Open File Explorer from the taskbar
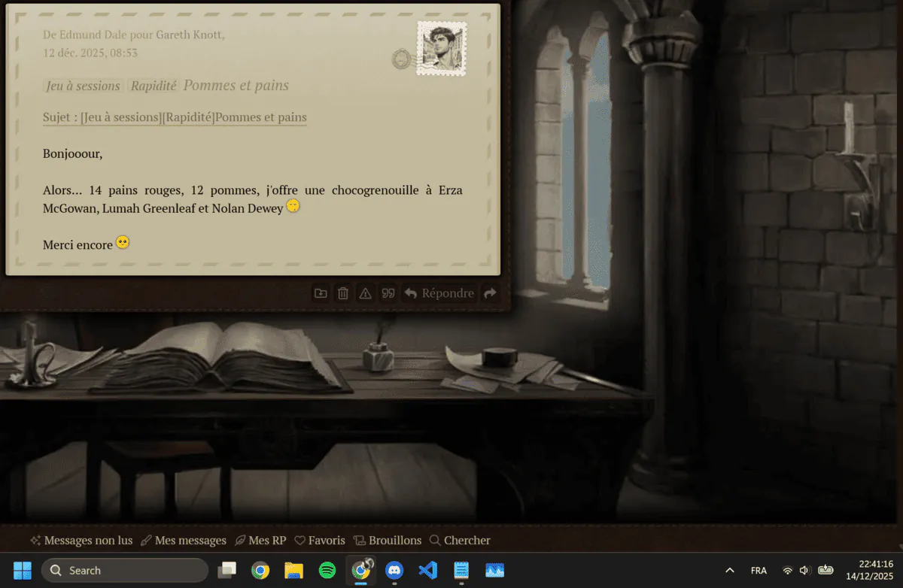 pyautogui.click(x=293, y=571)
